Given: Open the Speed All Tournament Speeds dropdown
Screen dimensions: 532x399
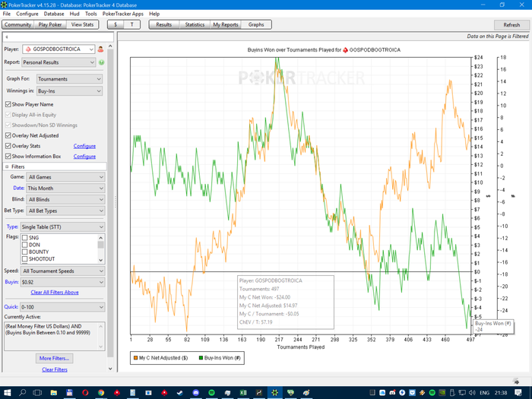Looking at the screenshot, I should [x=62, y=271].
